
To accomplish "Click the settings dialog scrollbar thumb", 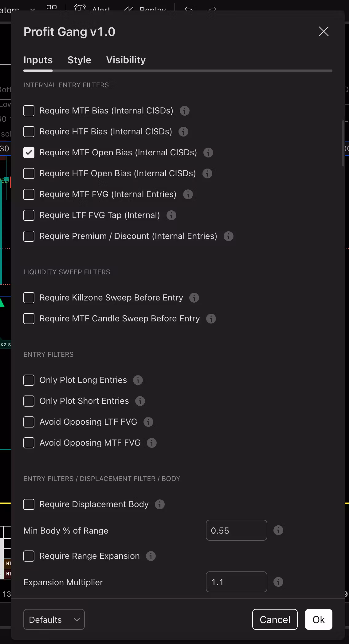I will pos(343,143).
